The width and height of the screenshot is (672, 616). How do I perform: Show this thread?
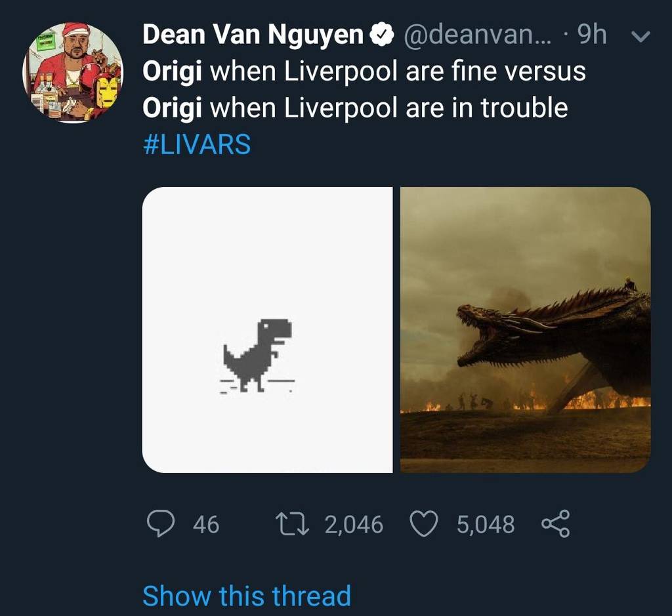[246, 596]
